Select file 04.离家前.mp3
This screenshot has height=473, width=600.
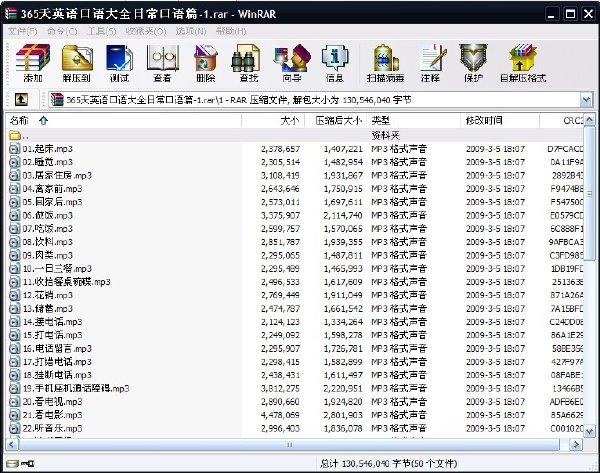[52, 189]
